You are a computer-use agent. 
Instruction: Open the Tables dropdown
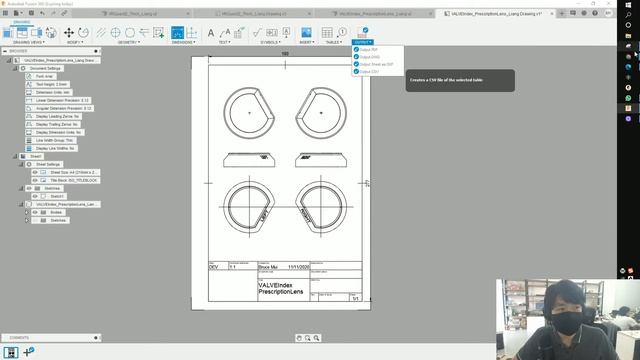[x=334, y=42]
